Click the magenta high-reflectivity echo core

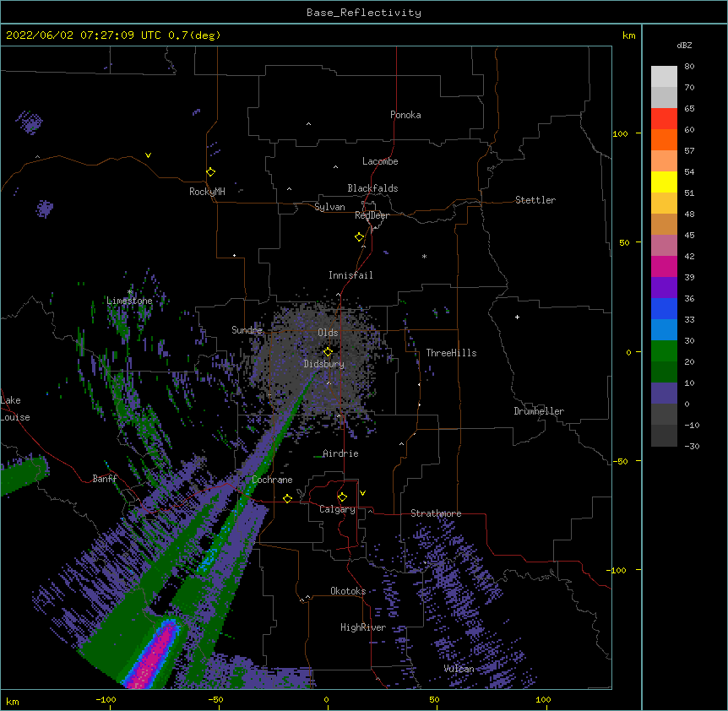pyautogui.click(x=153, y=659)
